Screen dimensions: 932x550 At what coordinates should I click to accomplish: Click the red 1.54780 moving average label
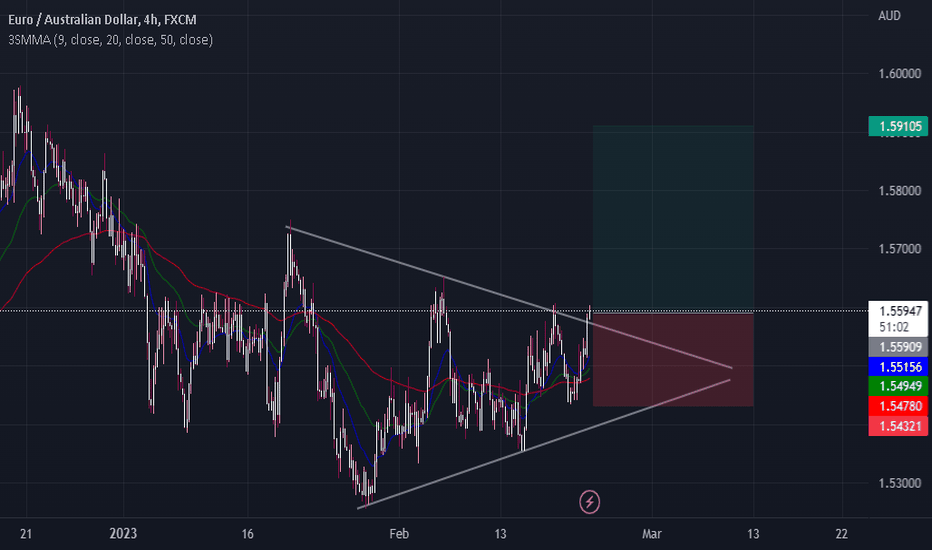[x=898, y=406]
